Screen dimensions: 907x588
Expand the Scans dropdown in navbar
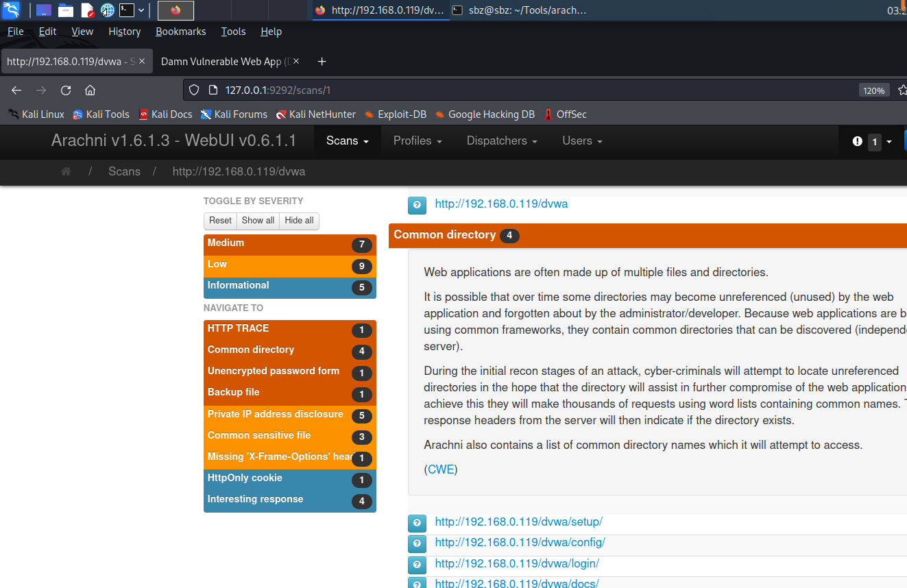tap(348, 141)
